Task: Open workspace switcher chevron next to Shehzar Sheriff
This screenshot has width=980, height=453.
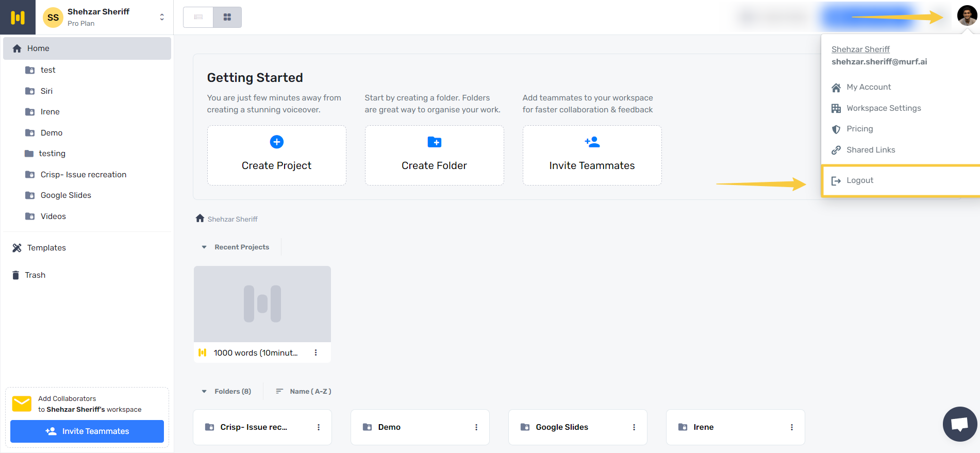Action: pos(162,17)
